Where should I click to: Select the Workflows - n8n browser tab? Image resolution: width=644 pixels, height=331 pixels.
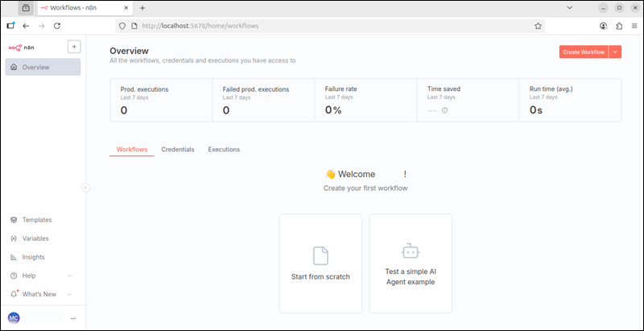pyautogui.click(x=85, y=8)
